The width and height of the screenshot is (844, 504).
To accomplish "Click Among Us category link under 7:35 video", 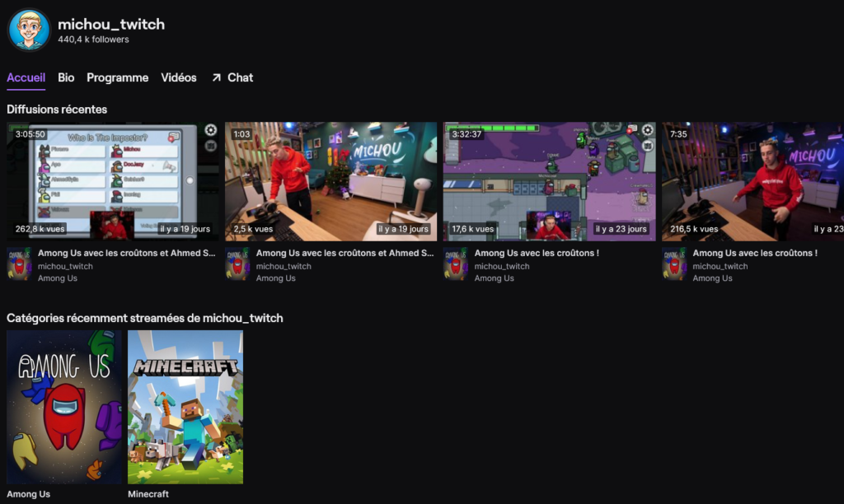I will pos(712,278).
